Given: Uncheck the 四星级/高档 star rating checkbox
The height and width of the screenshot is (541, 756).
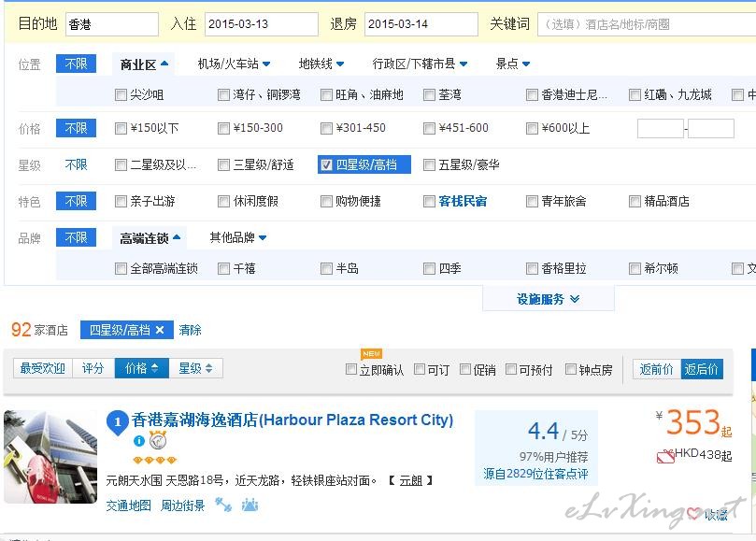Looking at the screenshot, I should 326,164.
